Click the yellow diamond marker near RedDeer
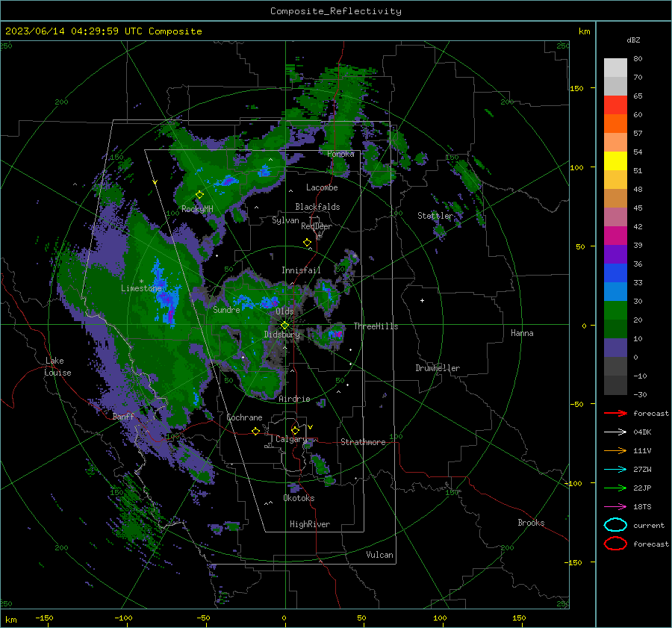This screenshot has height=628, width=672. pyautogui.click(x=307, y=243)
